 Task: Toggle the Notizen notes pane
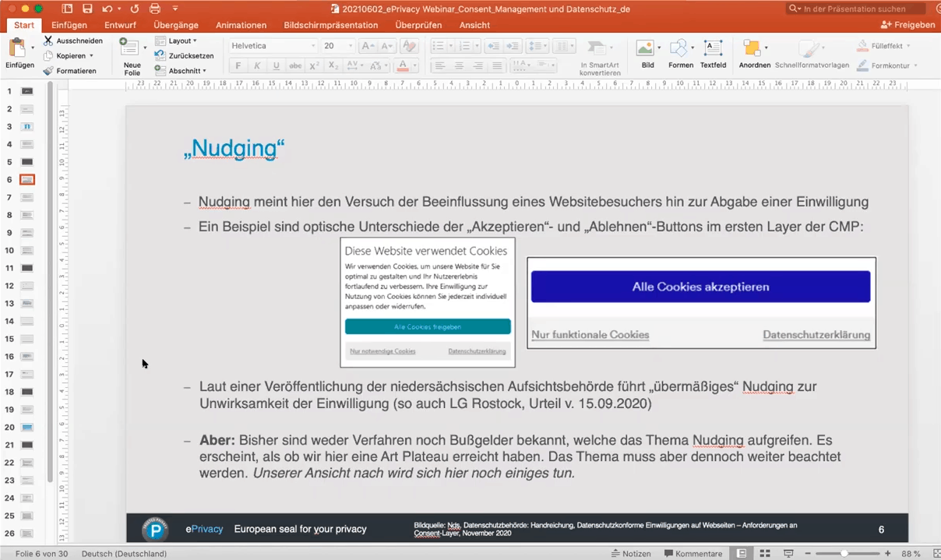click(x=631, y=554)
